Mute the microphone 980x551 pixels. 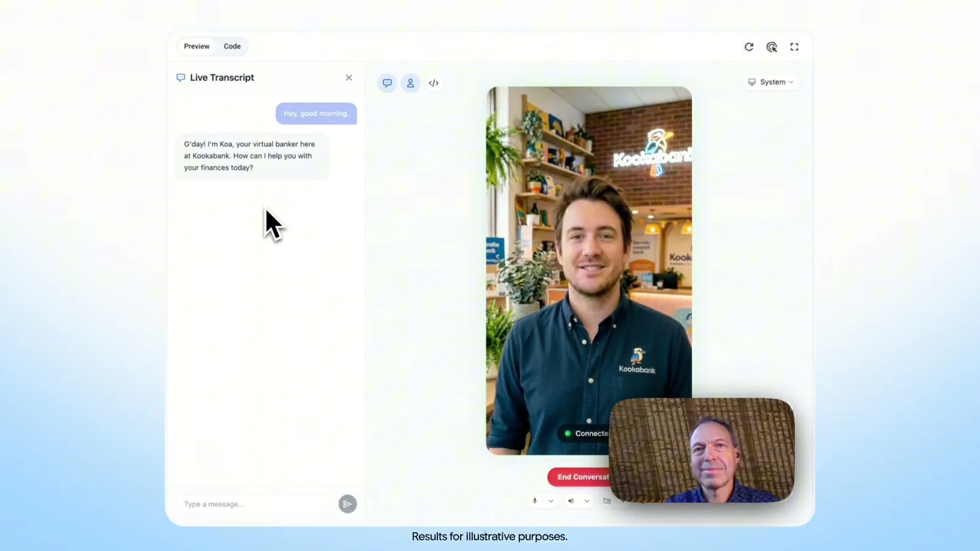pyautogui.click(x=535, y=501)
